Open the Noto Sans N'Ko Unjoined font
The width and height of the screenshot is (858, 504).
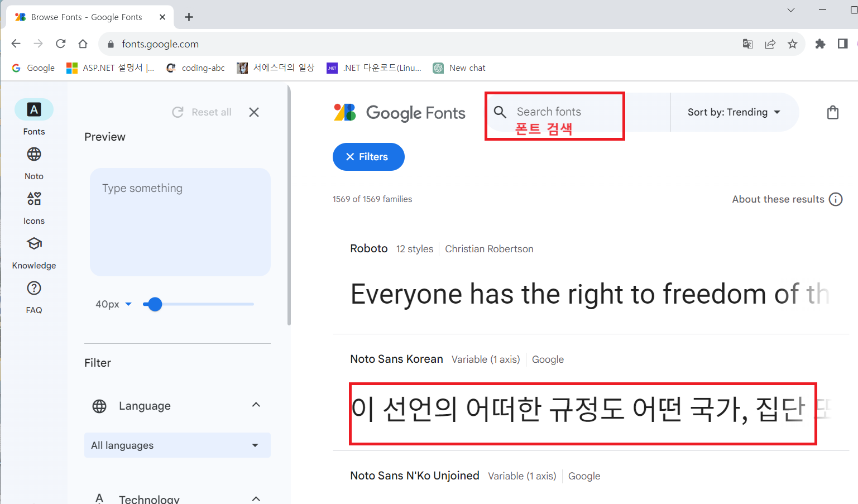415,476
